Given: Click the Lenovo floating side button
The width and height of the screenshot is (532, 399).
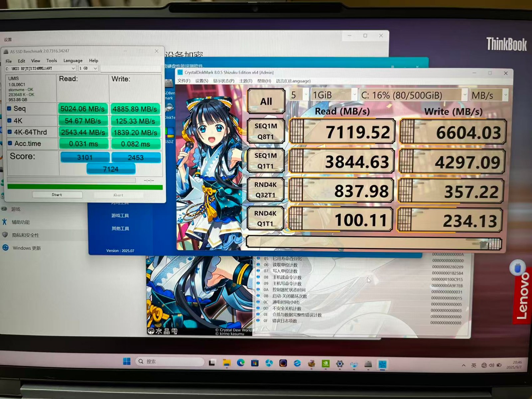Looking at the screenshot, I should coord(517,268).
